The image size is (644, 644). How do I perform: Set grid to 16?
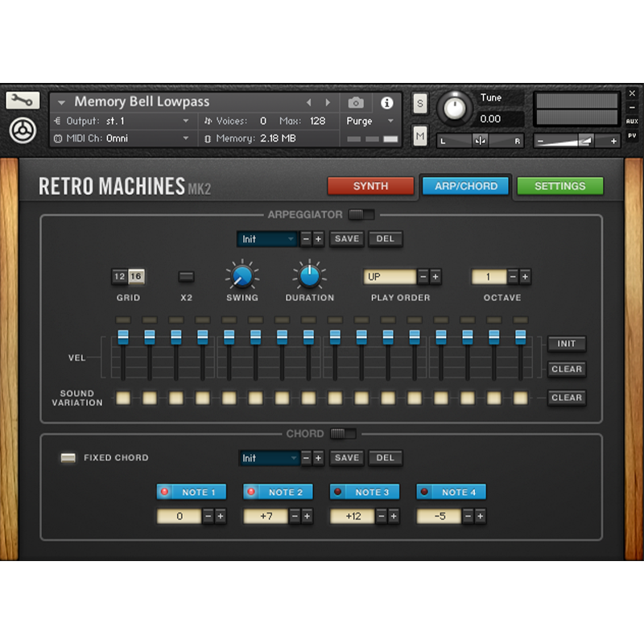click(136, 276)
